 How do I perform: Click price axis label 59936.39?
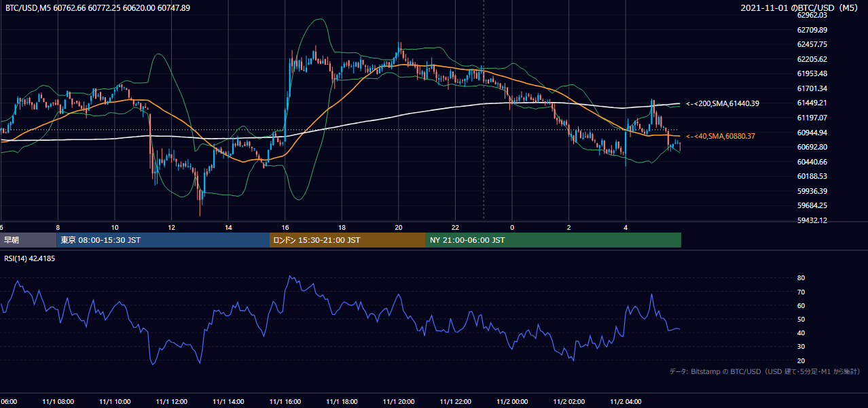[x=812, y=191]
